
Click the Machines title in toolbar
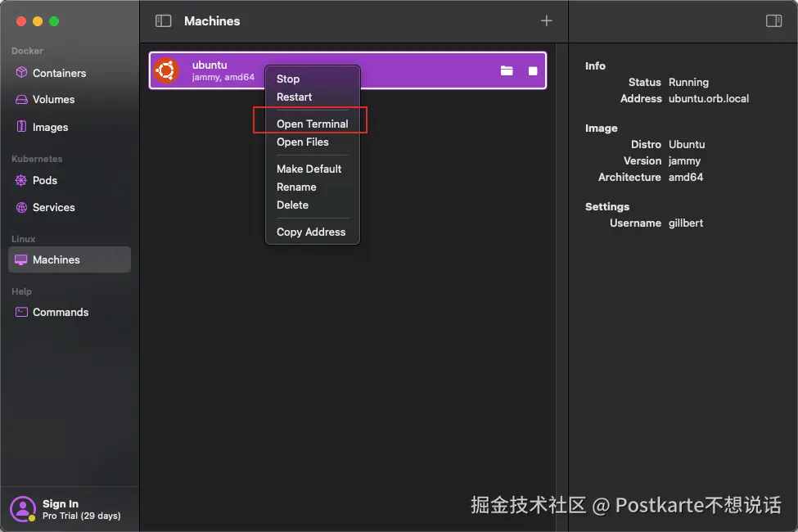click(212, 21)
